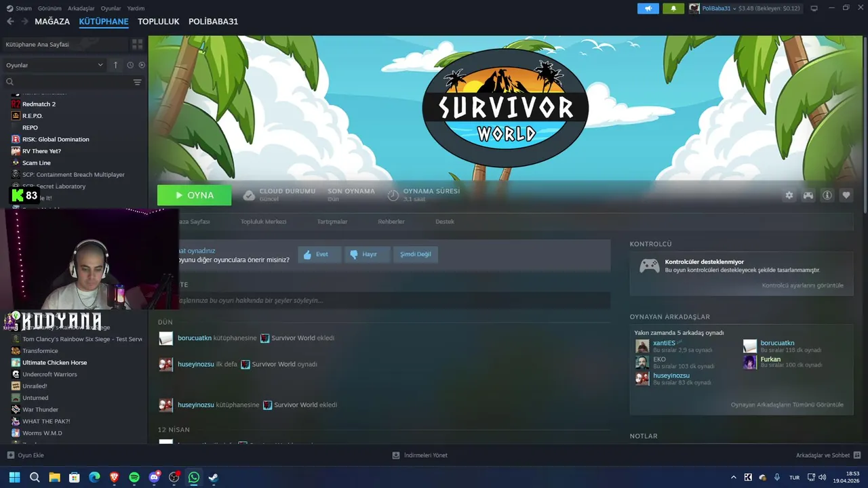The width and height of the screenshot is (868, 488).
Task: Select Unrailed! in library list
Action: click(x=35, y=386)
